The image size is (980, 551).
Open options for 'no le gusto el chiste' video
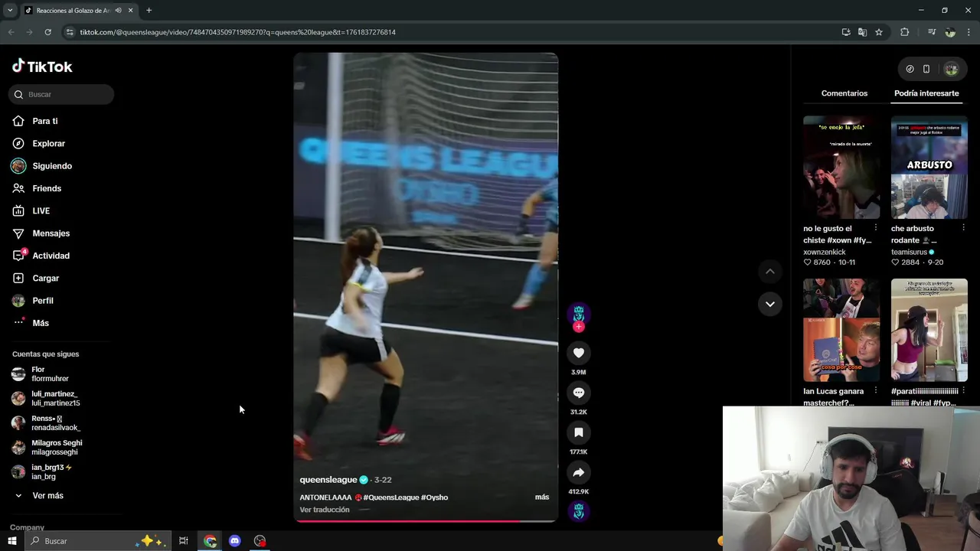876,228
